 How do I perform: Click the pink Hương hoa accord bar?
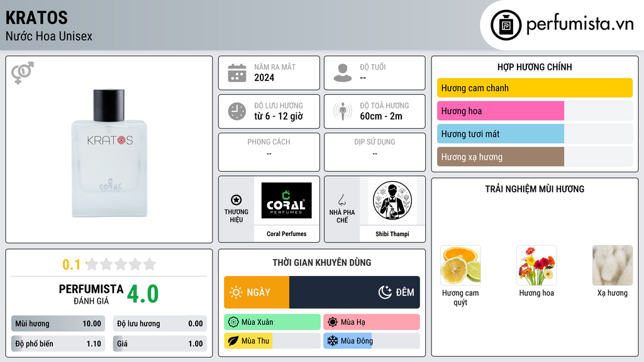pyautogui.click(x=501, y=111)
